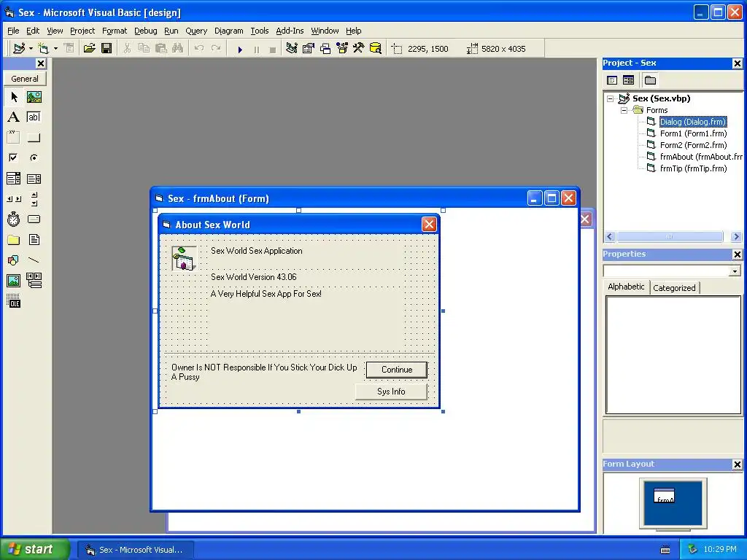
Task: Select the HScrollBar control tool
Action: click(14, 199)
